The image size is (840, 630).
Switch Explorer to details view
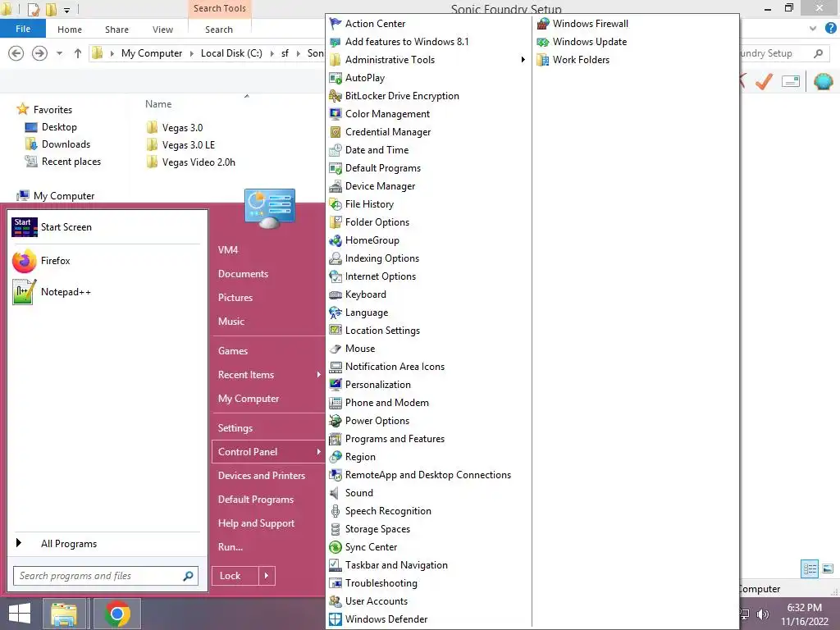coord(810,569)
